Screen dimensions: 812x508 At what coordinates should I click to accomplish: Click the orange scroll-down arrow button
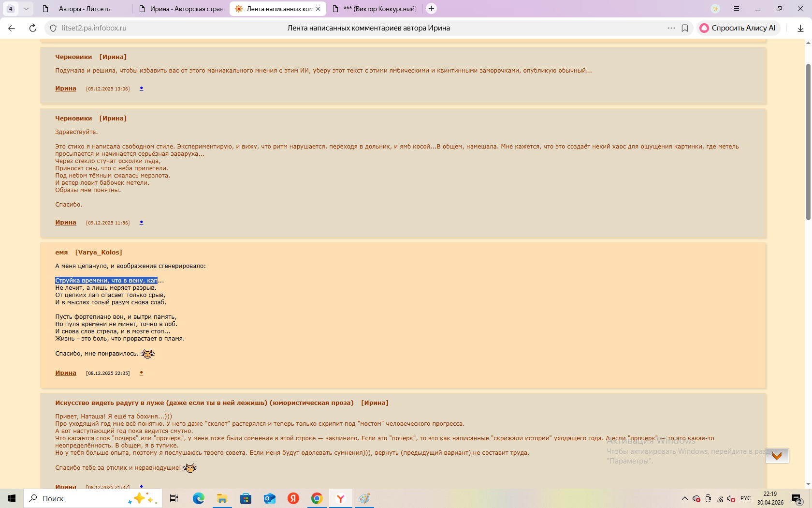(x=777, y=455)
